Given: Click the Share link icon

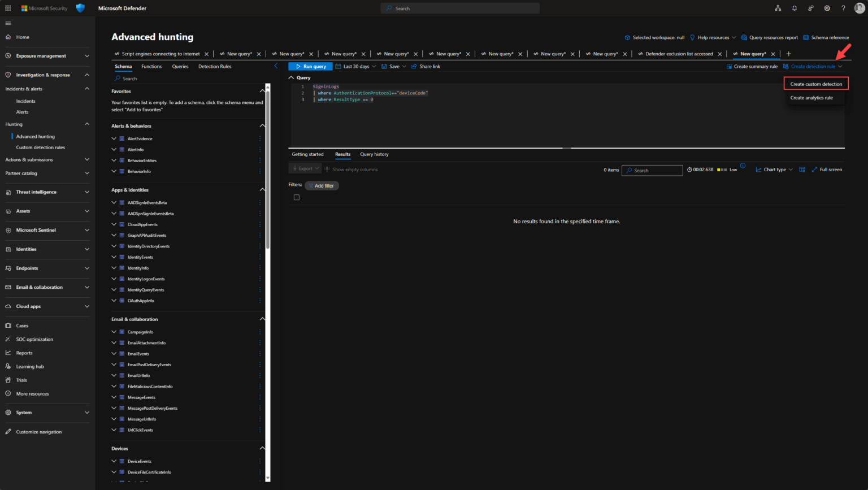Looking at the screenshot, I should (415, 66).
